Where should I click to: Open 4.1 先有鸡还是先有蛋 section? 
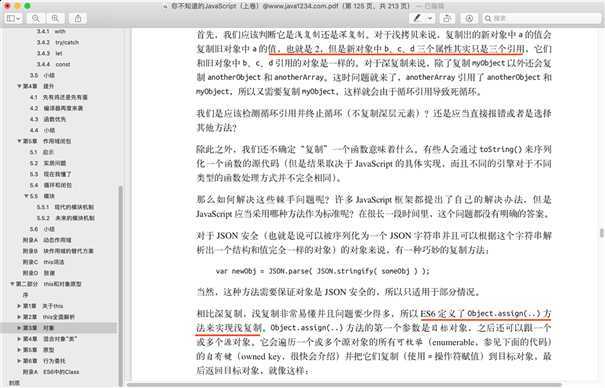pos(59,97)
